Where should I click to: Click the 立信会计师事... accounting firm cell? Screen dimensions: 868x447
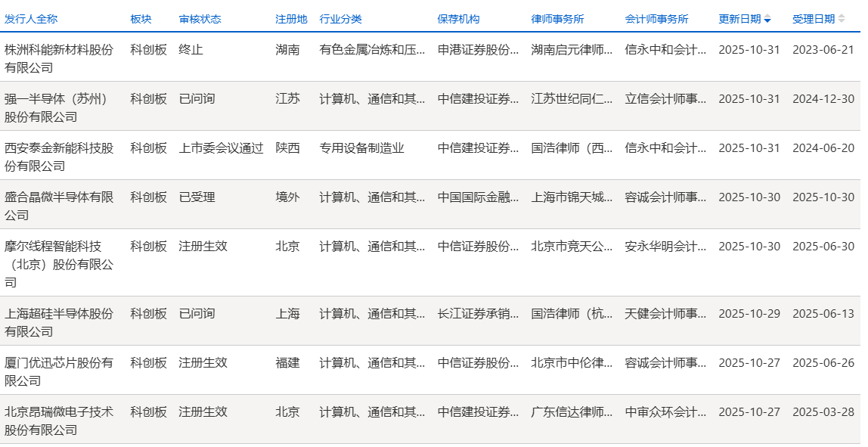(666, 99)
